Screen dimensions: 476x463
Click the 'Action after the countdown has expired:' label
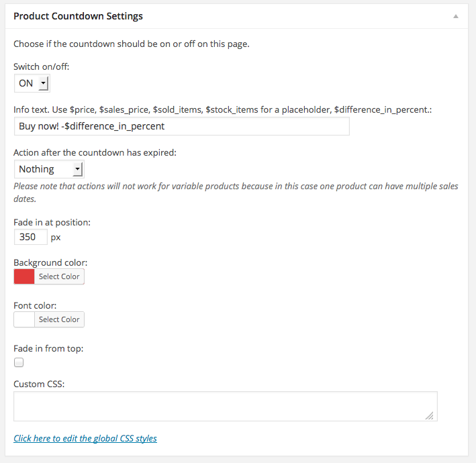95,152
